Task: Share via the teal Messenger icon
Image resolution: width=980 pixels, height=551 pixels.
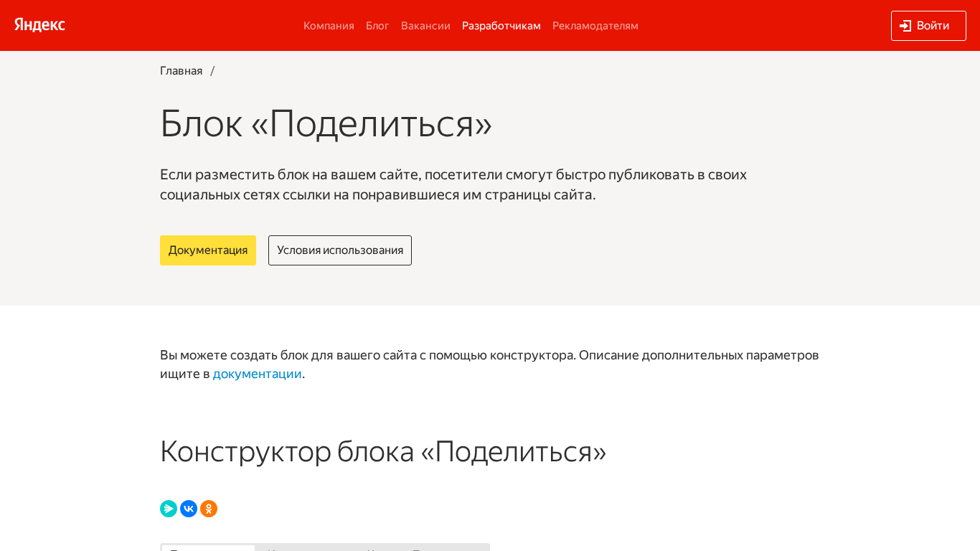Action: (169, 509)
